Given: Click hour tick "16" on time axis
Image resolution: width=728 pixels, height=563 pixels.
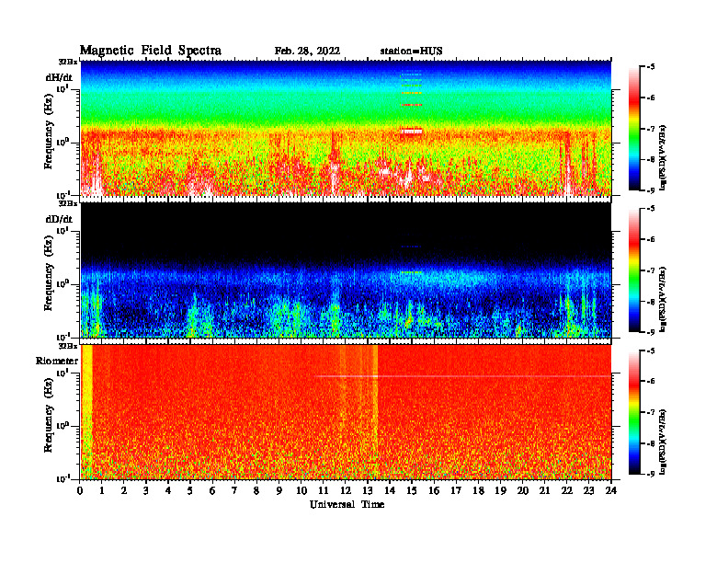Looking at the screenshot, I should 434,491.
